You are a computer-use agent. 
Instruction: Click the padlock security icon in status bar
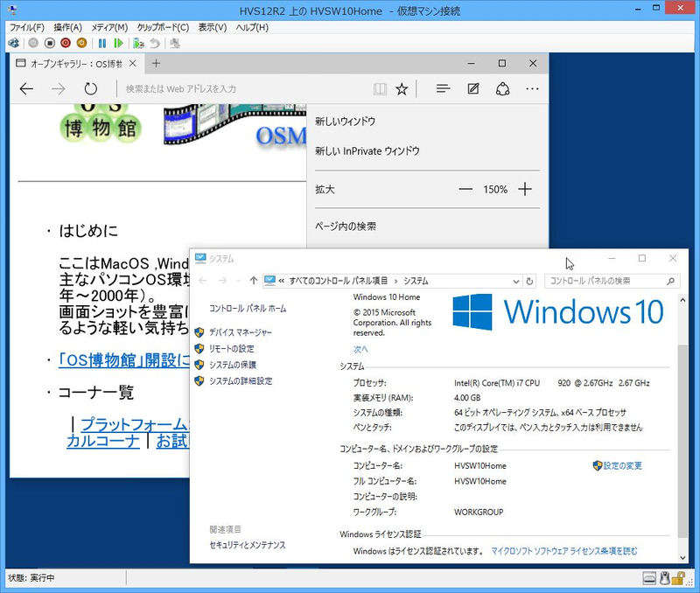tap(679, 578)
